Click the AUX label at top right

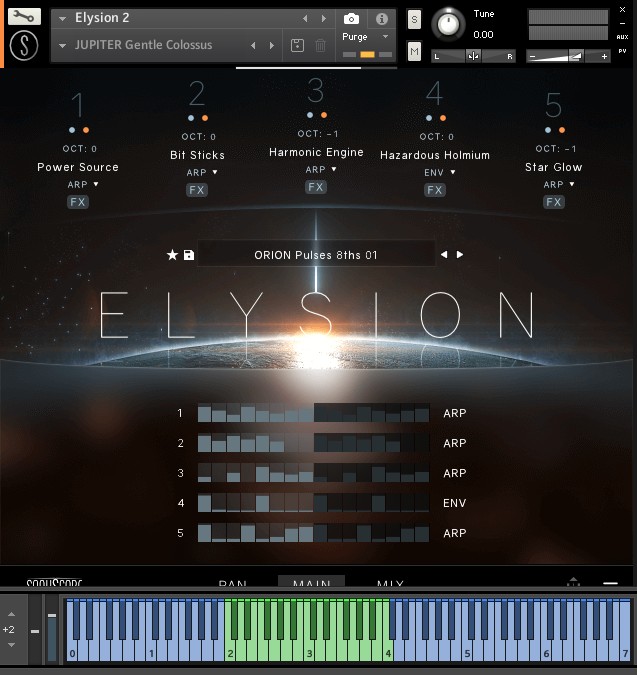[622, 37]
